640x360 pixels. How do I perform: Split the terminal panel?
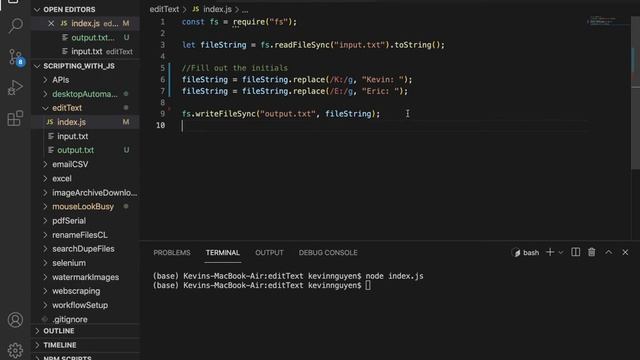click(576, 252)
